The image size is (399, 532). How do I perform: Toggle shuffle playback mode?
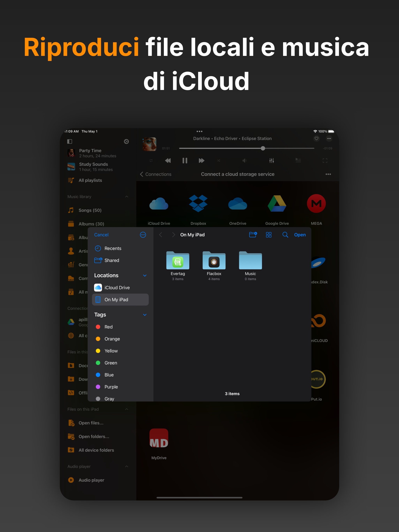219,161
